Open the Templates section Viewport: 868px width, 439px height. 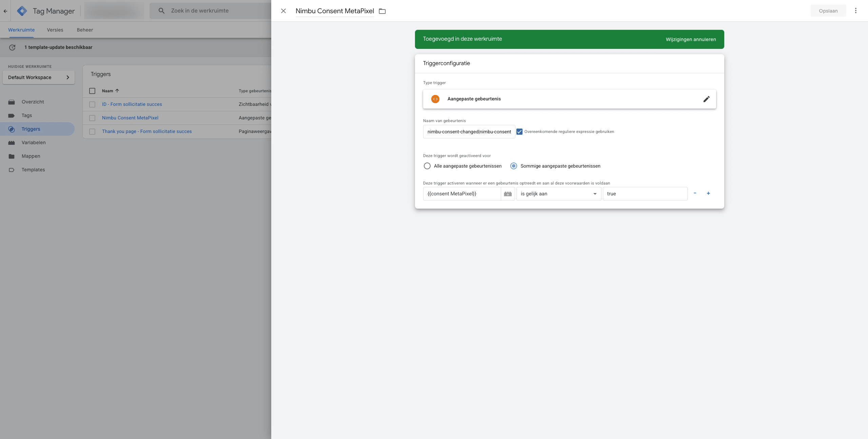(x=33, y=170)
